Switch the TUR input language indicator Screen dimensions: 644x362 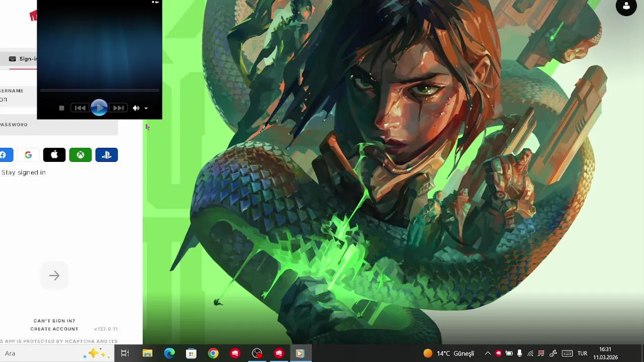tap(583, 353)
